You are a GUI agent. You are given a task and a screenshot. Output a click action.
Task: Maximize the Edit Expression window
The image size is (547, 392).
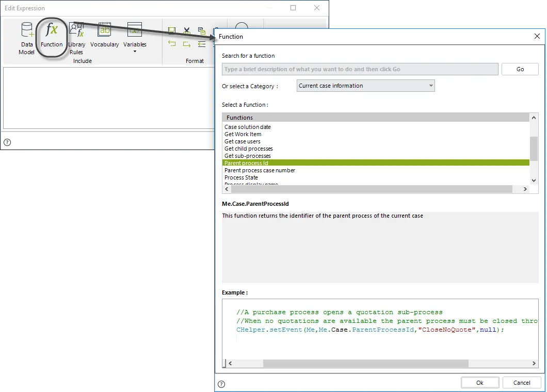point(293,8)
